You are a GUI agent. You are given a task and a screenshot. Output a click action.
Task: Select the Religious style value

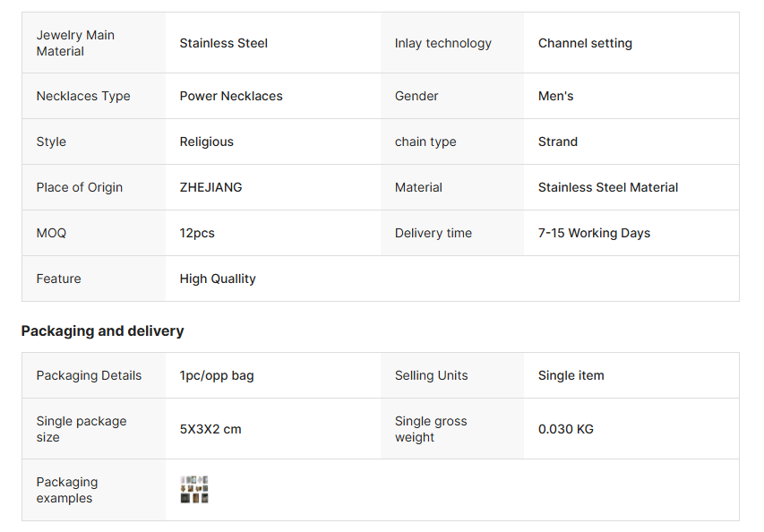tap(206, 142)
